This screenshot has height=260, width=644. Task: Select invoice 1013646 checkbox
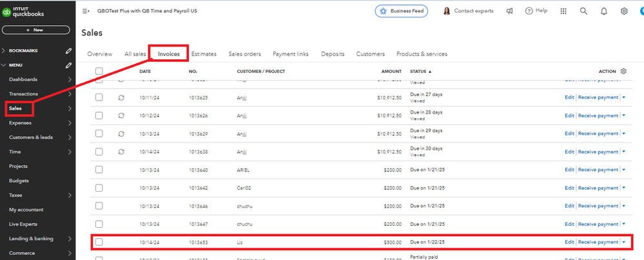(x=99, y=206)
